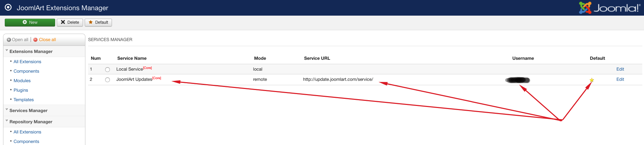This screenshot has width=644, height=145.
Task: Click the Username column header
Action: (x=523, y=58)
